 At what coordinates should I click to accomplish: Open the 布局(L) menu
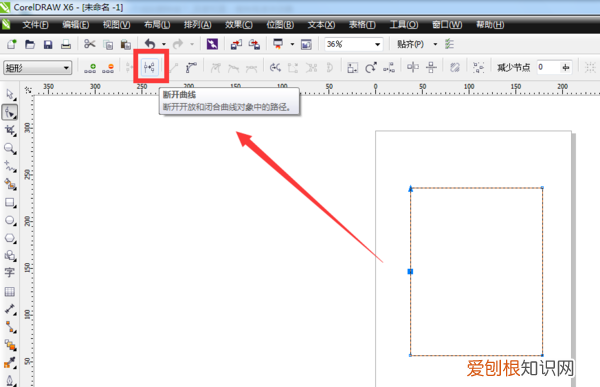157,25
